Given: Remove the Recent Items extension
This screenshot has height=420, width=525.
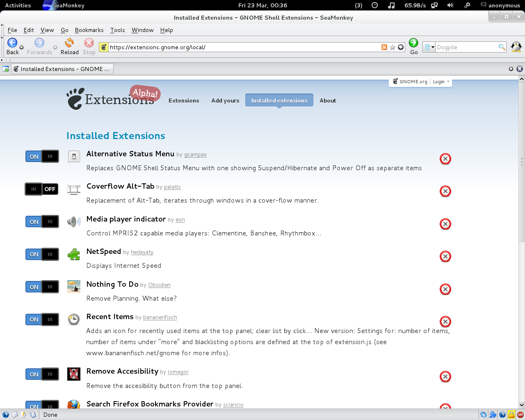Looking at the screenshot, I should 445,322.
